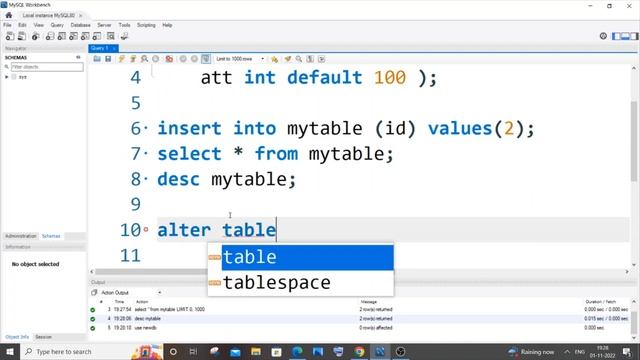Screen dimensions: 640x360
Task: Commit the current transaction icon
Action: point(183,59)
